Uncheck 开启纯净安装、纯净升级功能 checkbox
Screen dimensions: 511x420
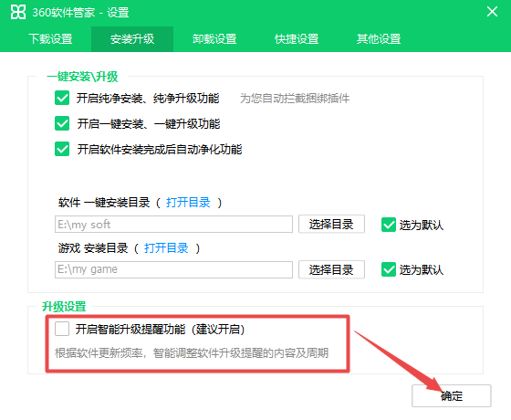pyautogui.click(x=62, y=99)
